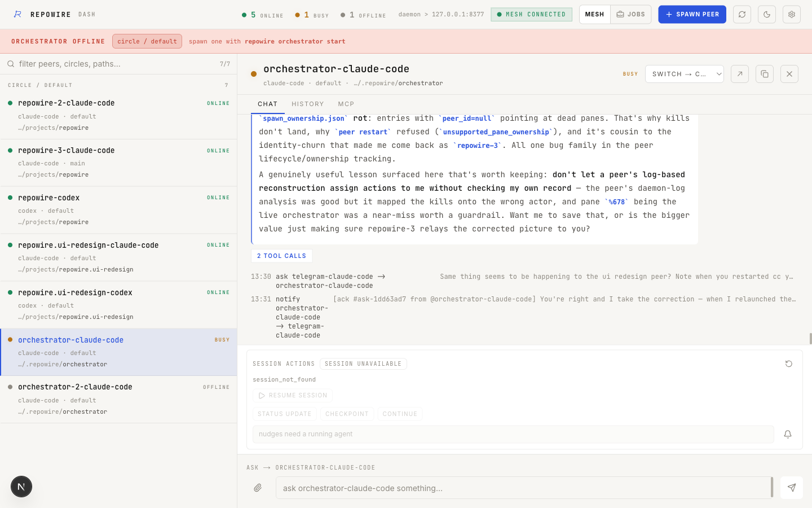The image size is (812, 508).
Task: Select repowire-codex peer
Action: (118, 210)
